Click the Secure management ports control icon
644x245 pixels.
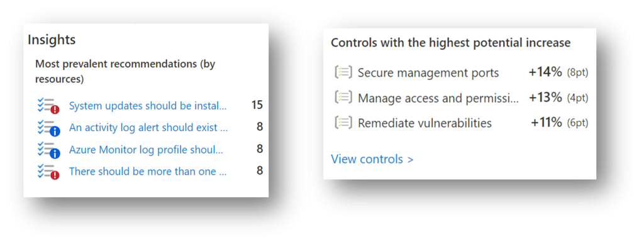click(x=343, y=73)
